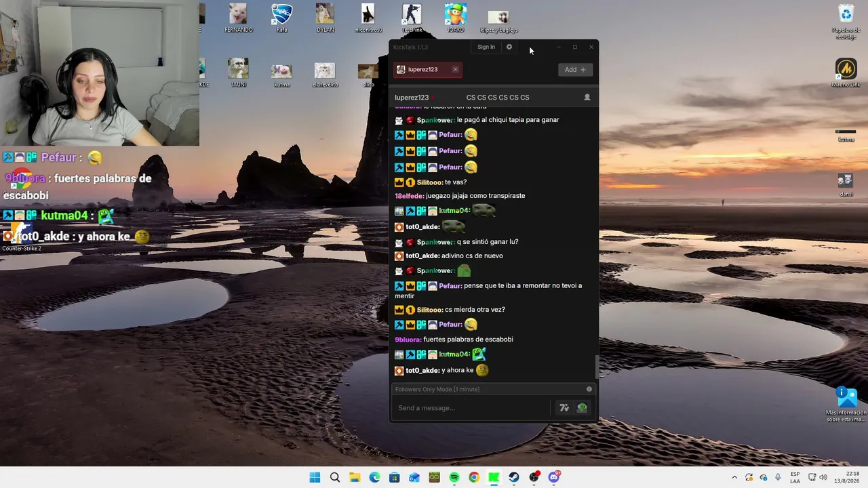
Task: Open the clock and date panel
Action: click(847, 477)
